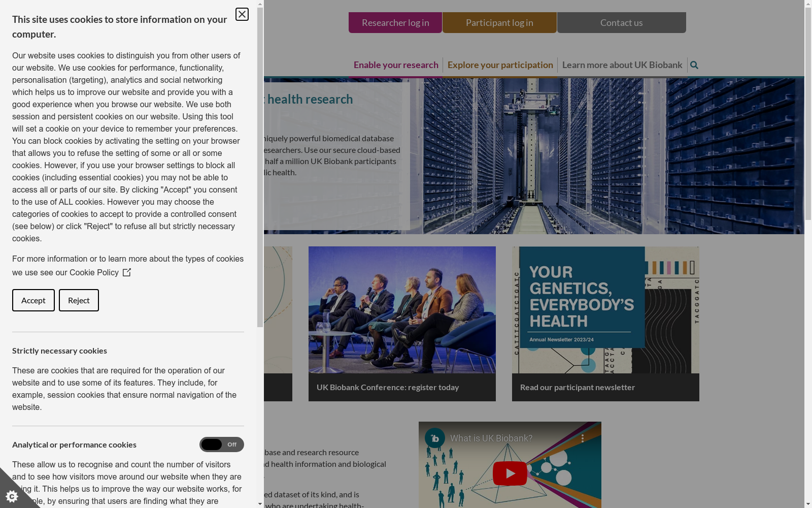The width and height of the screenshot is (812, 508).
Task: Click the Your Genetics newsletter cover image
Action: click(605, 310)
